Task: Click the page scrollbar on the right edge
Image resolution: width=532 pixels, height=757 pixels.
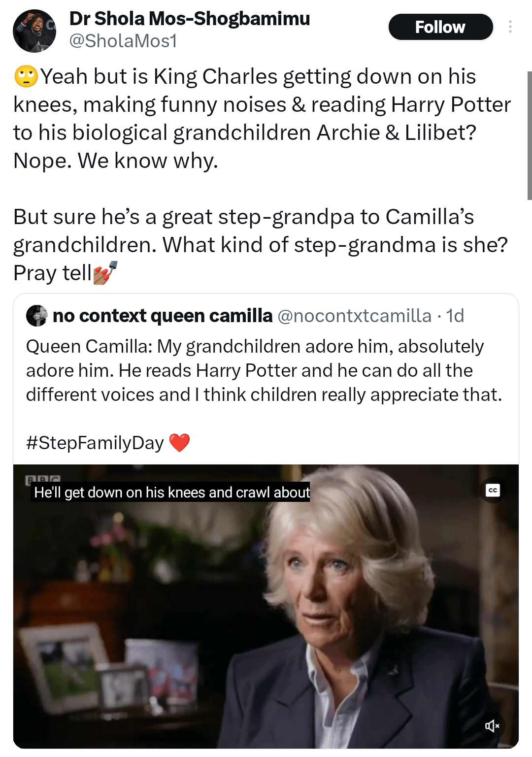Action: click(x=529, y=135)
